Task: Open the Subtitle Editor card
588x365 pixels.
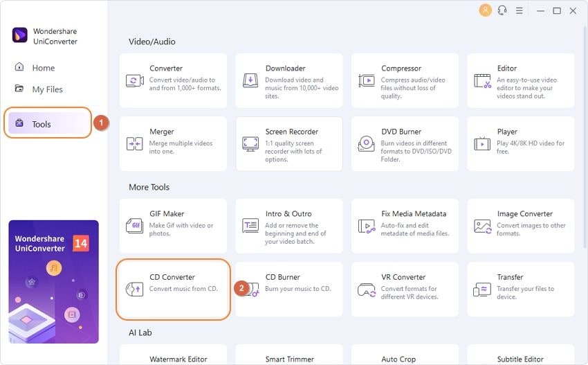Action: click(521, 355)
